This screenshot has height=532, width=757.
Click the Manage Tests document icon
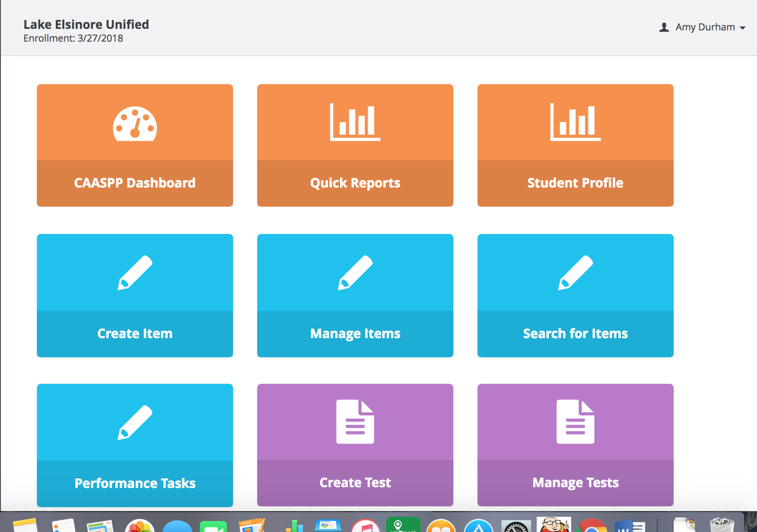coord(575,421)
